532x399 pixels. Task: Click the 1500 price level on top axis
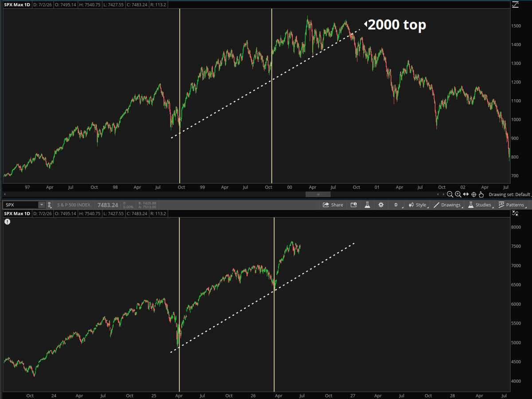516,26
